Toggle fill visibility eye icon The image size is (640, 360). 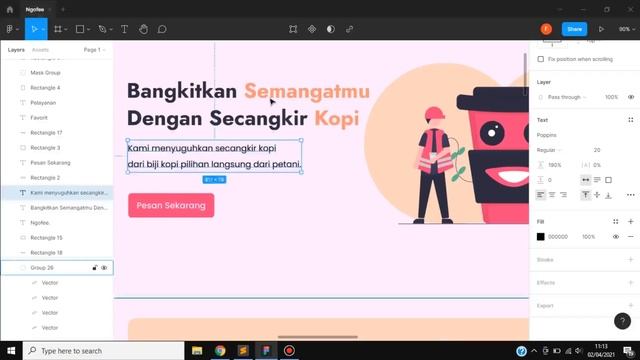coord(616,237)
